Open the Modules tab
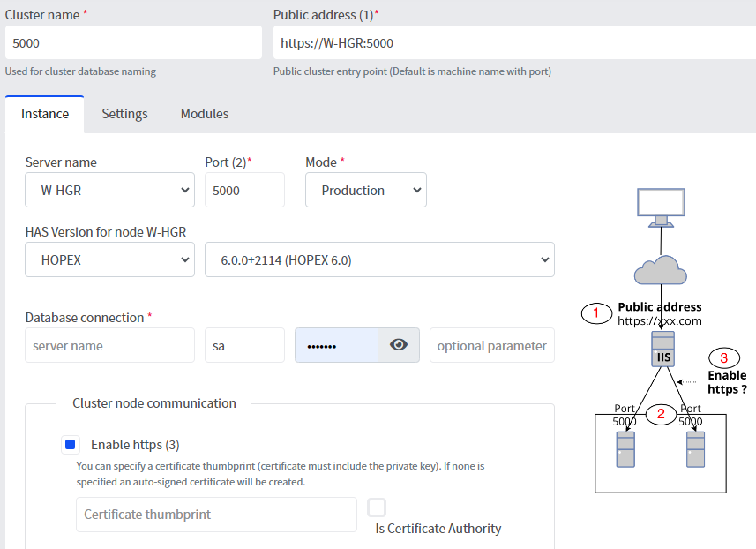Image resolution: width=756 pixels, height=549 pixels. point(205,114)
